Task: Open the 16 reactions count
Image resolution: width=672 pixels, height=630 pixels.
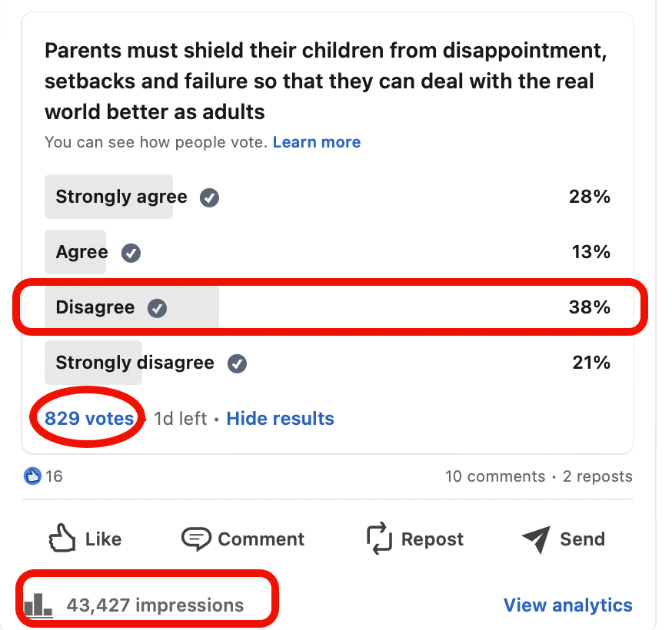Action: coord(54,476)
